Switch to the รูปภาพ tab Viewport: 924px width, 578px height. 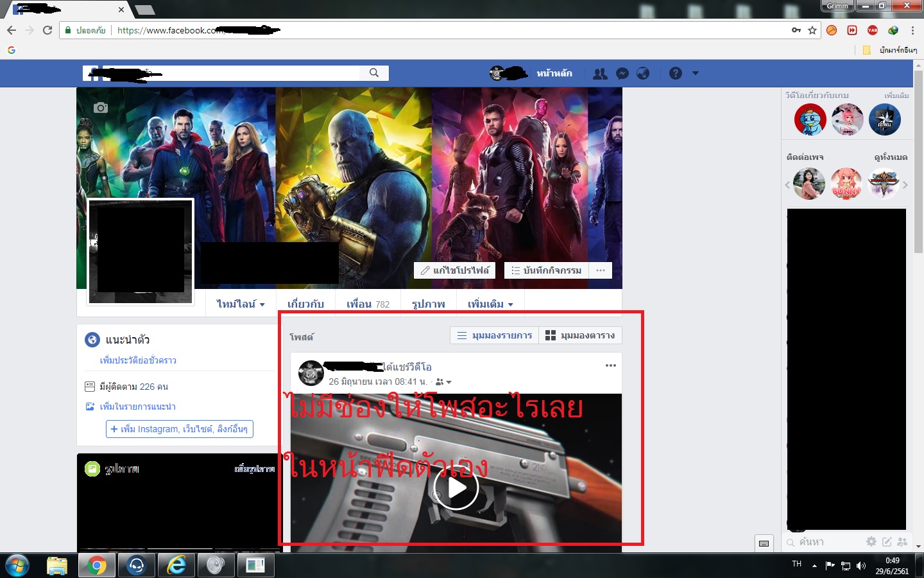coord(429,304)
